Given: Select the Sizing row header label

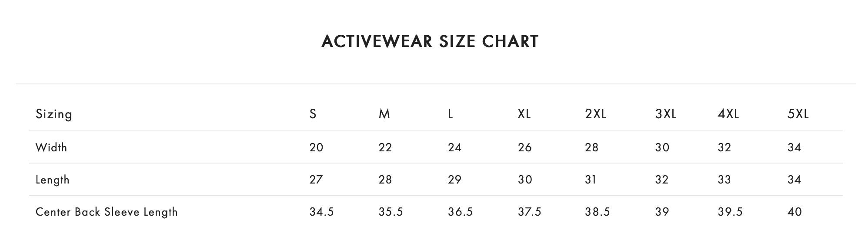Looking at the screenshot, I should (x=54, y=114).
